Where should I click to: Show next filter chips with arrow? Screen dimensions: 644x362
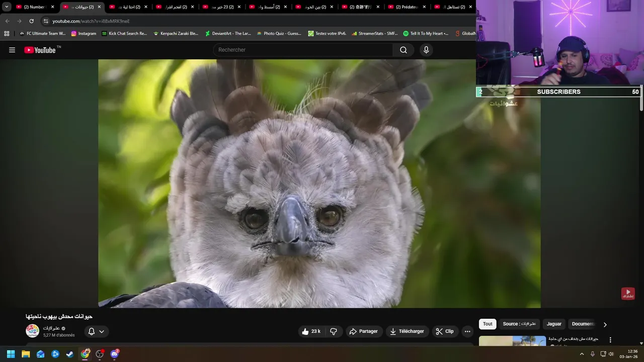pos(605,324)
